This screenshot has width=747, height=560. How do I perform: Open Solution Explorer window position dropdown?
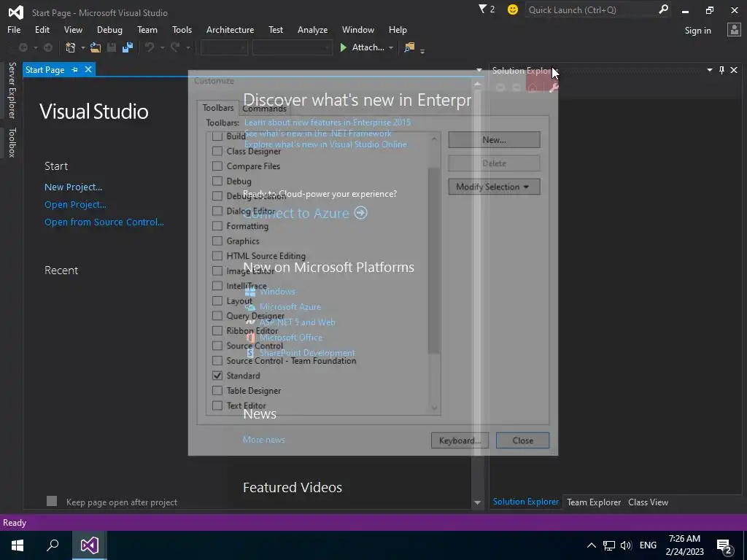(709, 70)
